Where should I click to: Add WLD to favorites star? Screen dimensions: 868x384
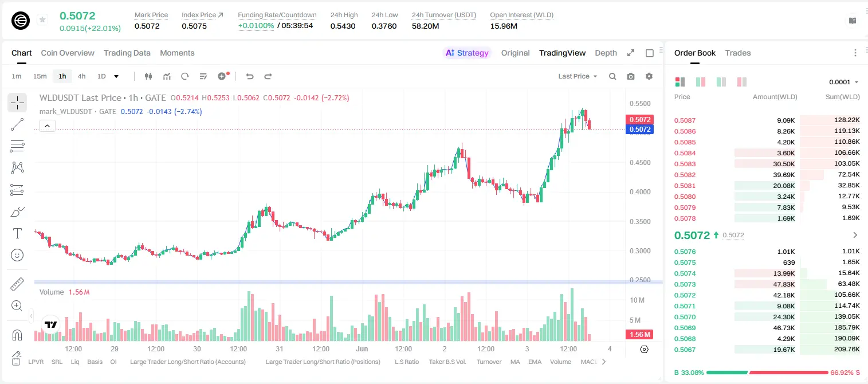pos(42,20)
